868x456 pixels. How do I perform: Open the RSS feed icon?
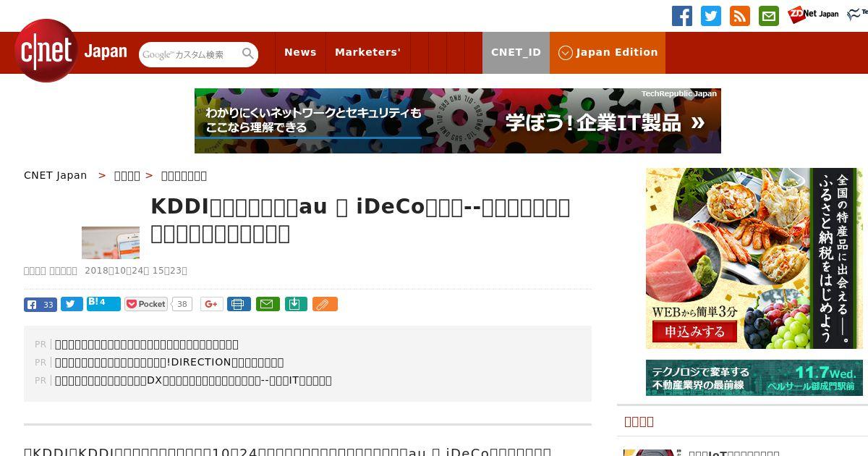(740, 16)
